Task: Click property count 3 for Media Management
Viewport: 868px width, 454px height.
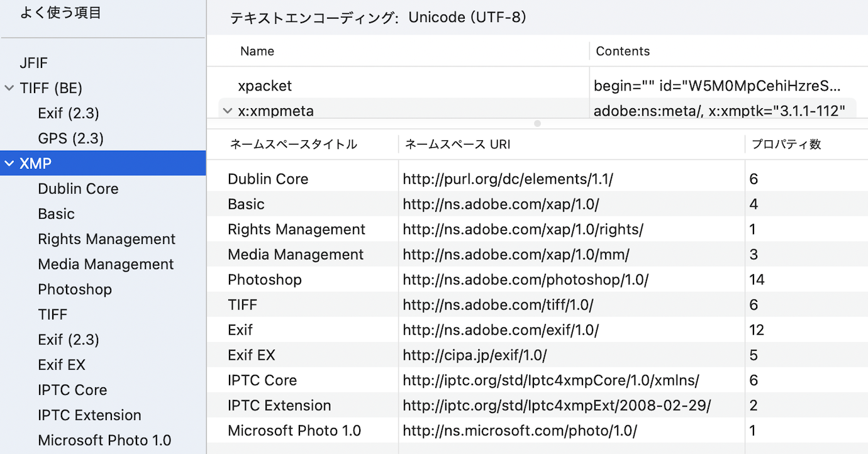Action: click(754, 255)
